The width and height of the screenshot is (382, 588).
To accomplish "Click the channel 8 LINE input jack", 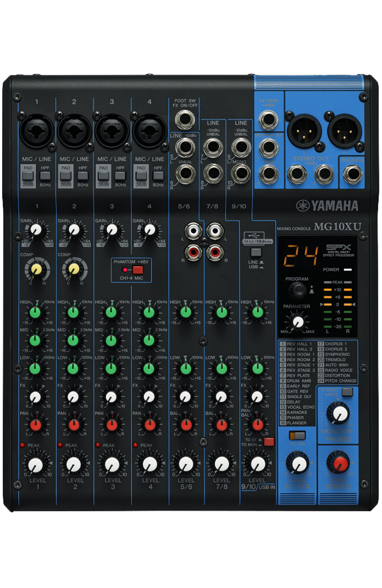I will click(213, 173).
